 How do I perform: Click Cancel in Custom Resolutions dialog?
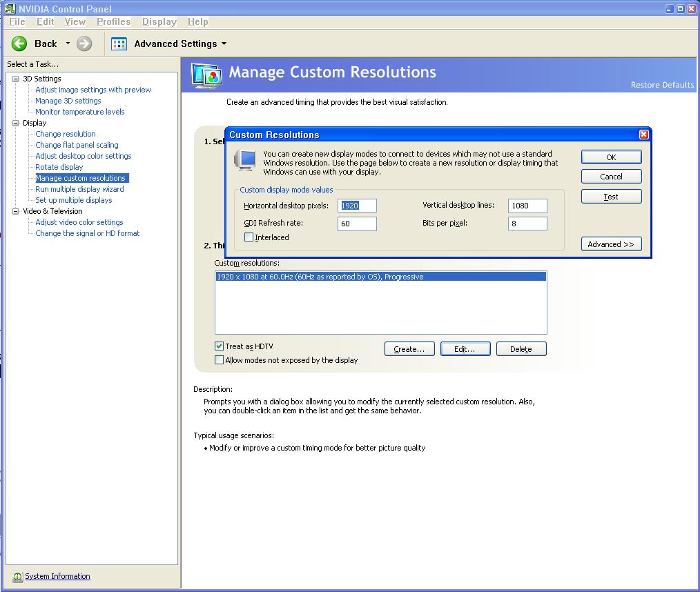611,176
